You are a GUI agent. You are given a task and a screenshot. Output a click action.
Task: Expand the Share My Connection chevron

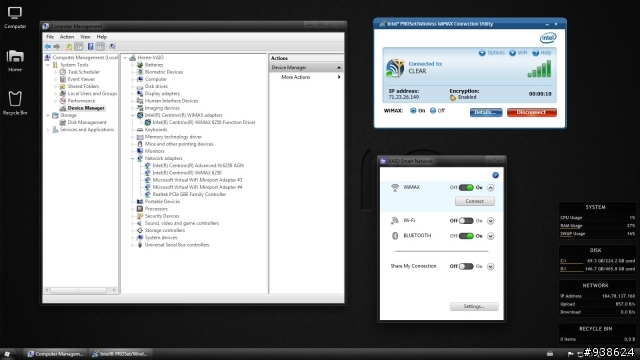[x=491, y=267]
